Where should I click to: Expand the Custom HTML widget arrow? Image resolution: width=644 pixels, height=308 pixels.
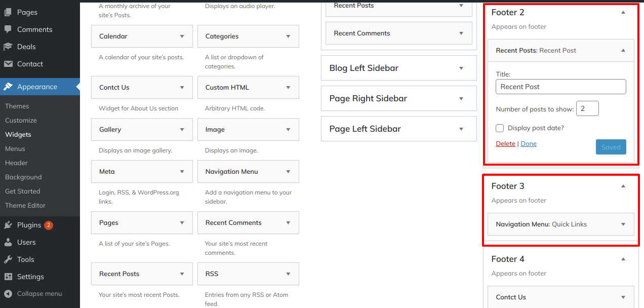pyautogui.click(x=288, y=88)
